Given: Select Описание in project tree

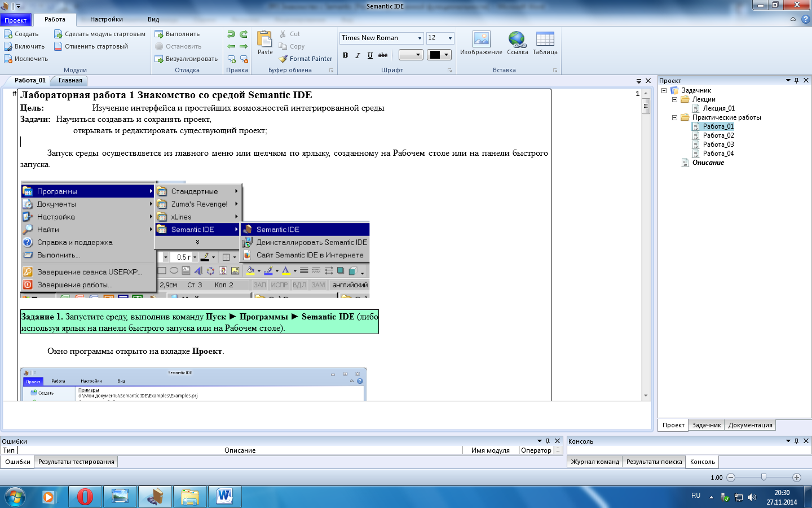Looking at the screenshot, I should (708, 163).
